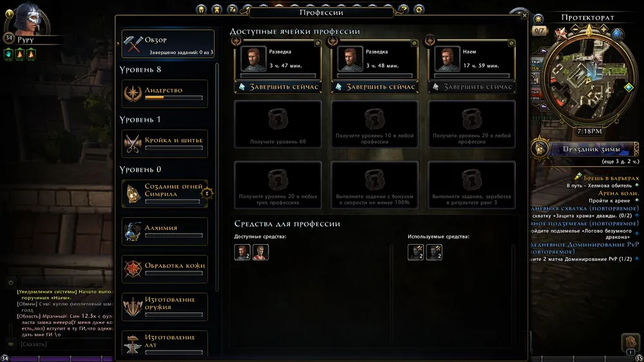This screenshot has height=362, width=644.
Task: Select the Алхимия profession
Action: click(165, 231)
